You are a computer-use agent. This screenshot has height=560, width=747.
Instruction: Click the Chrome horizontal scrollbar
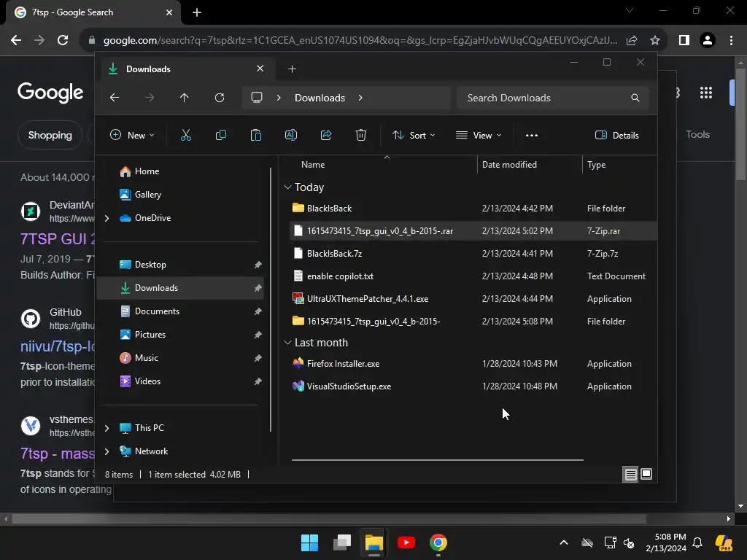[329, 519]
